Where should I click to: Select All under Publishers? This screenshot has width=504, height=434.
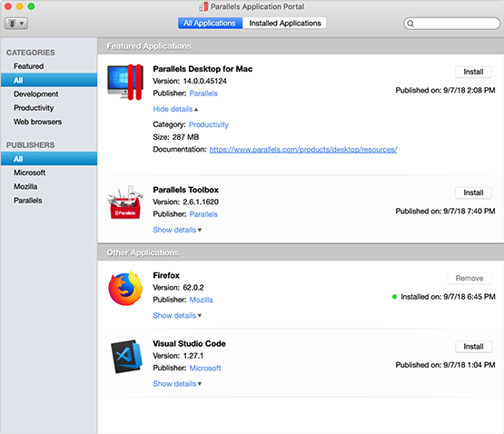click(x=48, y=159)
